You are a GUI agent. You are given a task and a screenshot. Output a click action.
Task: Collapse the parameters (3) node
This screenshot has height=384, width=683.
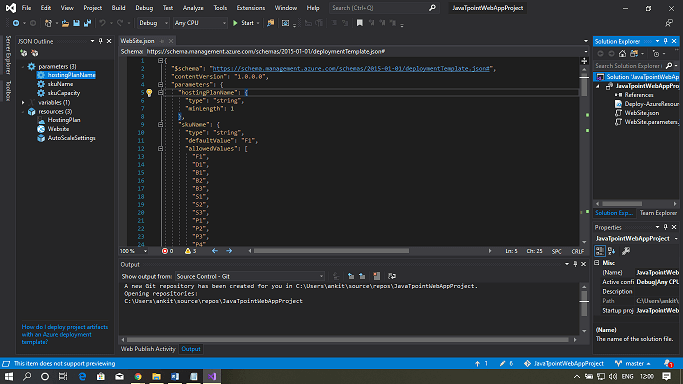point(23,67)
